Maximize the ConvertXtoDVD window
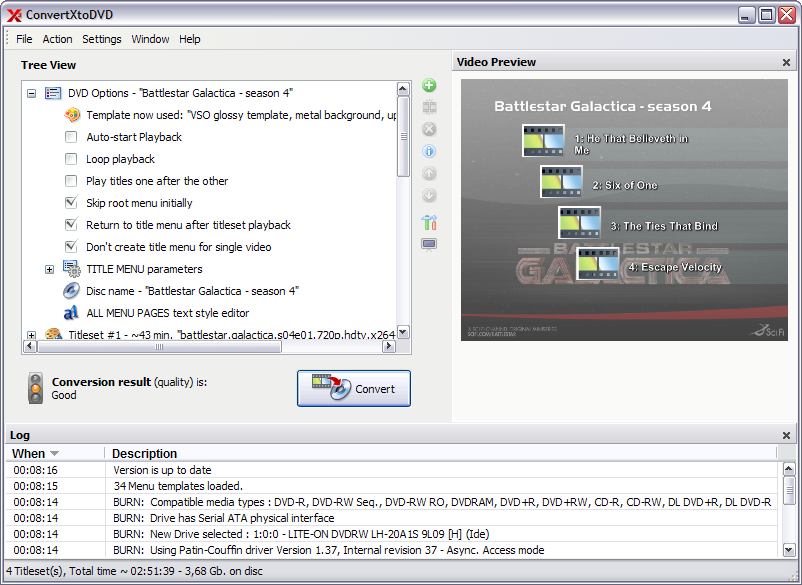 pos(766,15)
